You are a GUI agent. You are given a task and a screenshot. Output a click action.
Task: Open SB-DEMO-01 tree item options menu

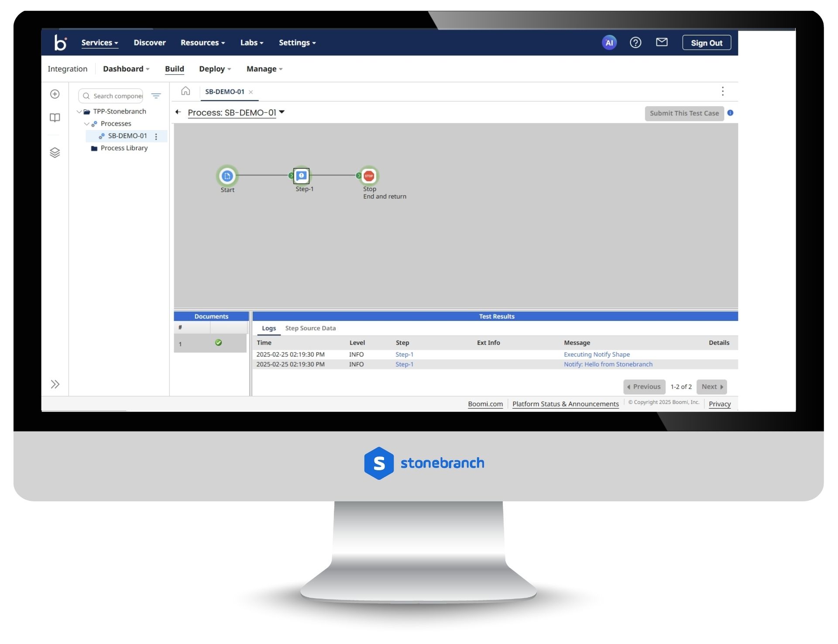(x=156, y=137)
